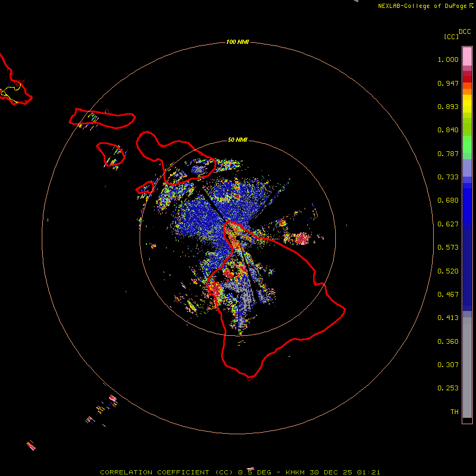Click the 0.467 scale value
This screenshot has height=476, width=476.
click(x=448, y=295)
